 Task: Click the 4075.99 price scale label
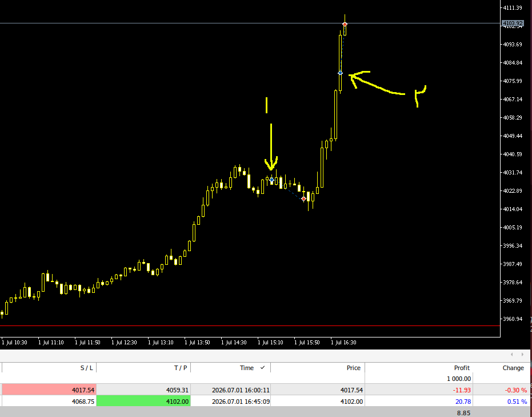tap(513, 81)
